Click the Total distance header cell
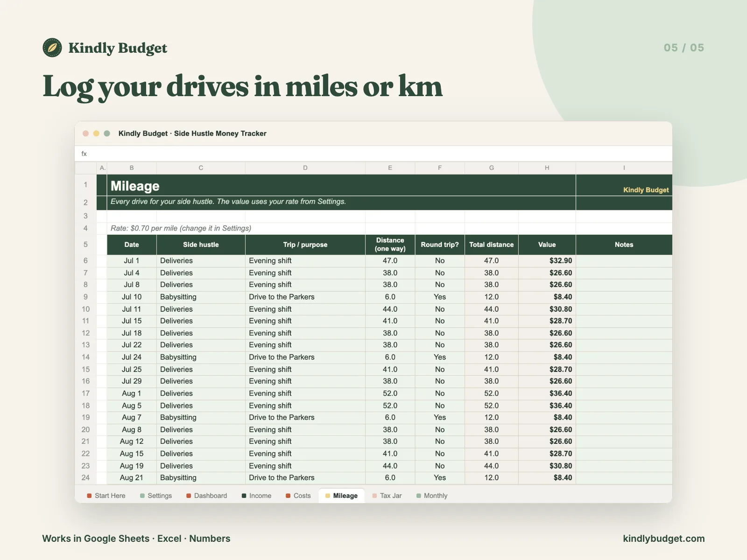The width and height of the screenshot is (747, 560). [491, 245]
